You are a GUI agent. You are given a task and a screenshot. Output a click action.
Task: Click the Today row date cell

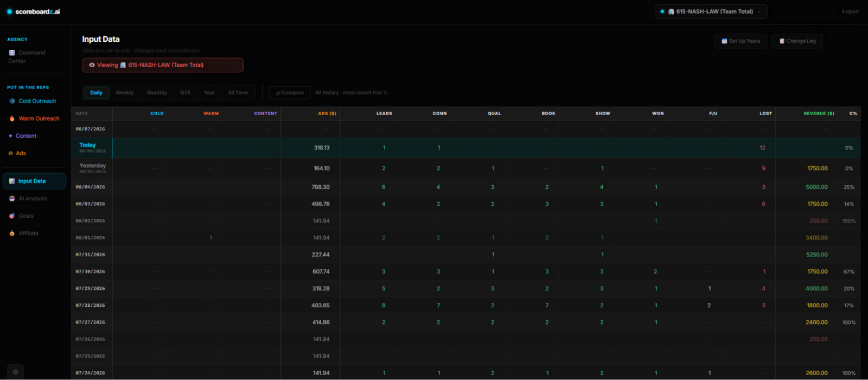[92, 148]
